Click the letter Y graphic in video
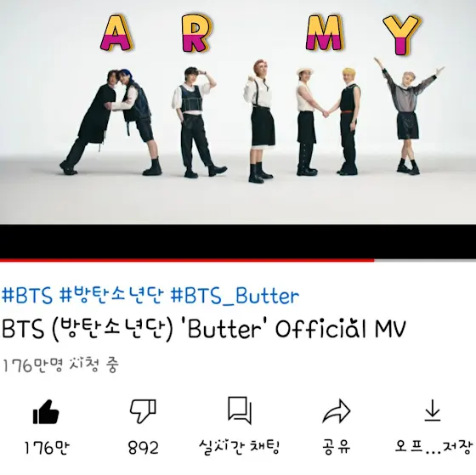Screen dimensions: 476x475 pos(402,34)
